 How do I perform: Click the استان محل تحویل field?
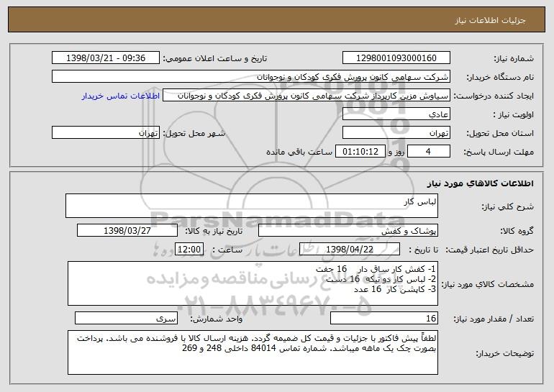pos(396,132)
